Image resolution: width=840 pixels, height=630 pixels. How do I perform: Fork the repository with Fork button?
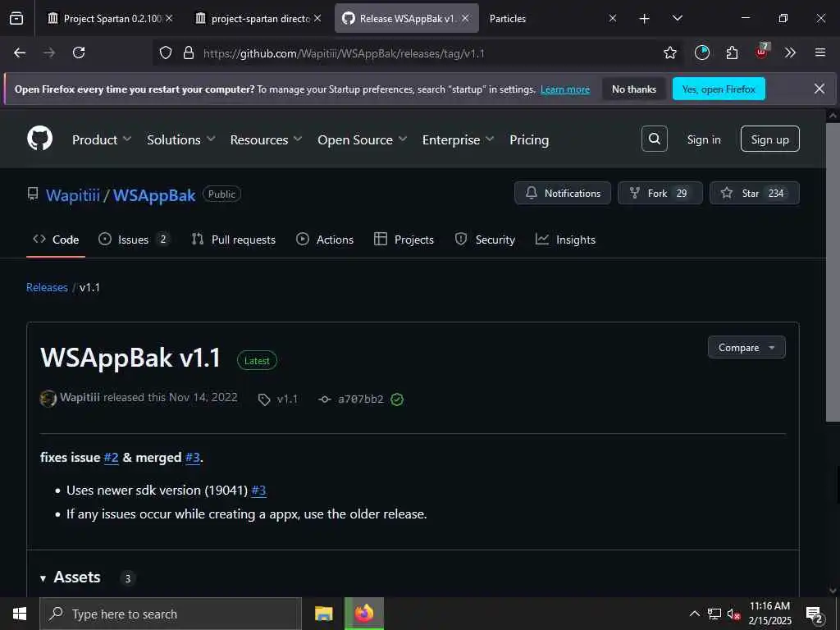pyautogui.click(x=660, y=193)
